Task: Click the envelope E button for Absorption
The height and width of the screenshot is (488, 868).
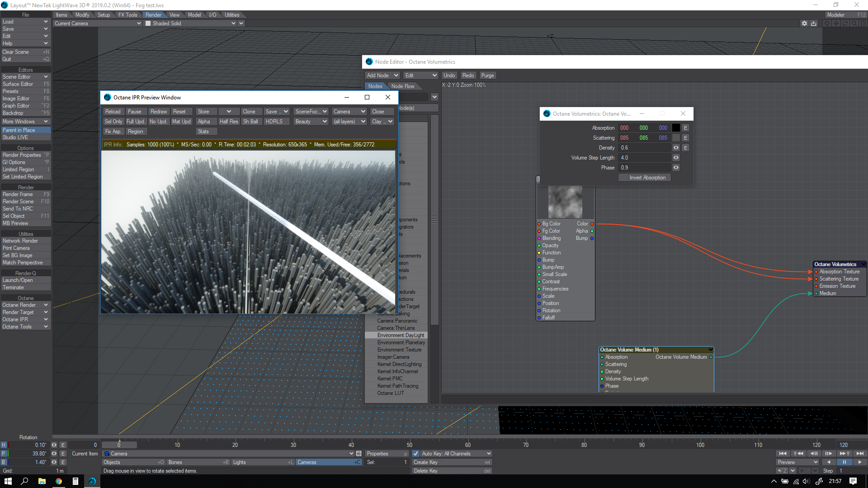Action: (685, 128)
